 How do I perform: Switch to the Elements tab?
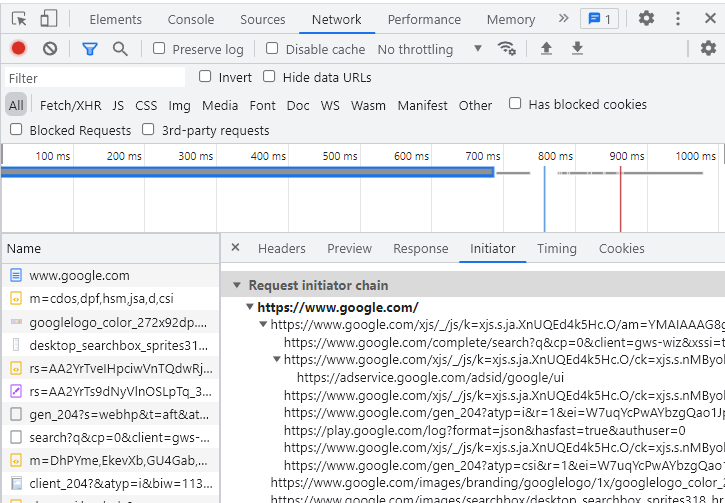116,19
